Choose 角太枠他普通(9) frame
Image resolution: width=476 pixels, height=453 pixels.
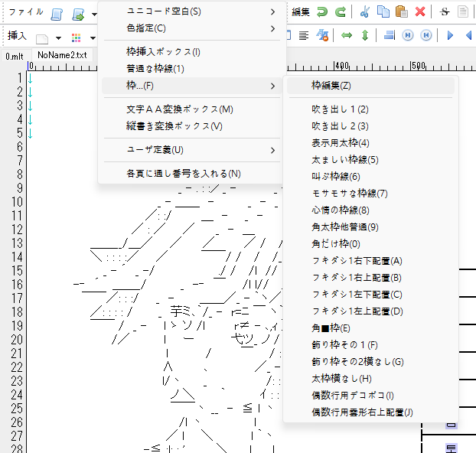point(370,227)
